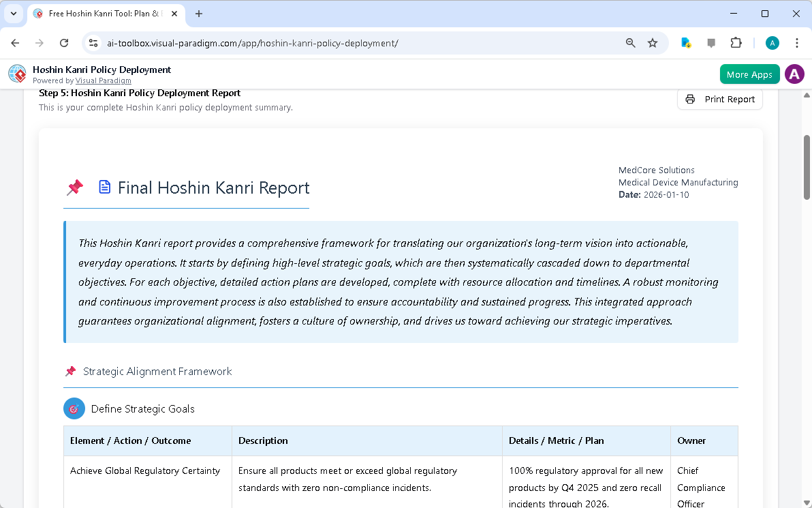This screenshot has height=508, width=812.
Task: Click the profile avatar in the app header
Action: click(794, 74)
